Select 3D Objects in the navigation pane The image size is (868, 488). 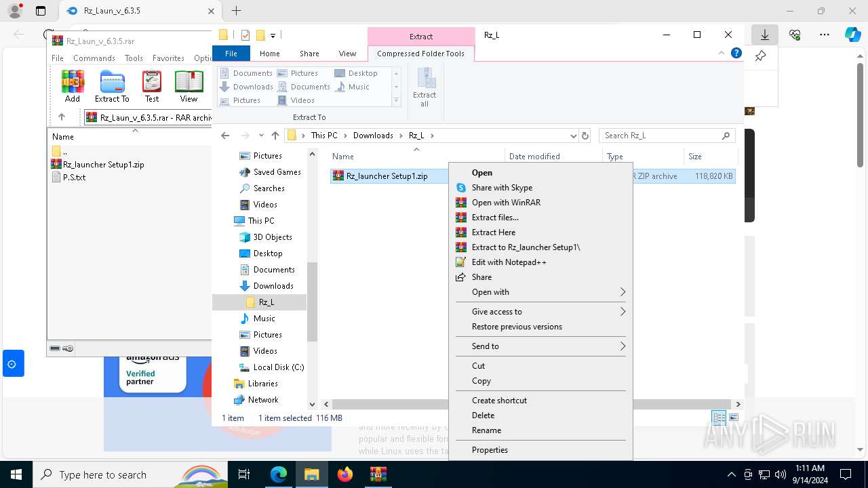point(273,237)
